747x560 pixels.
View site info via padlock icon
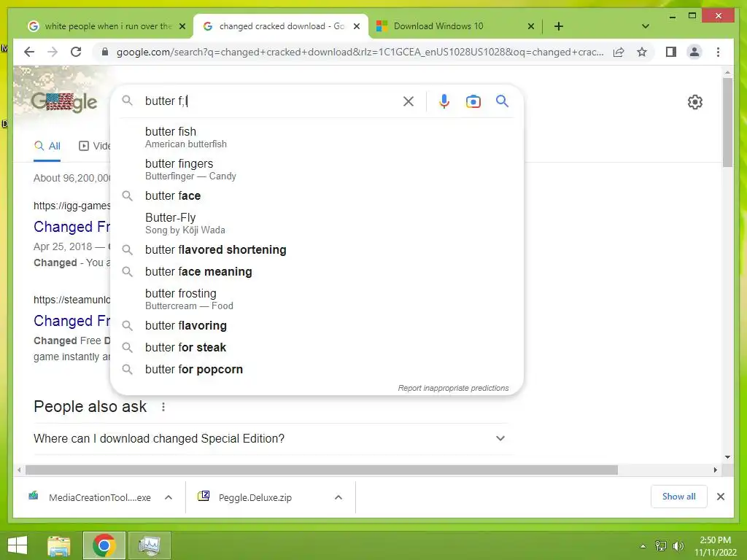click(x=105, y=52)
